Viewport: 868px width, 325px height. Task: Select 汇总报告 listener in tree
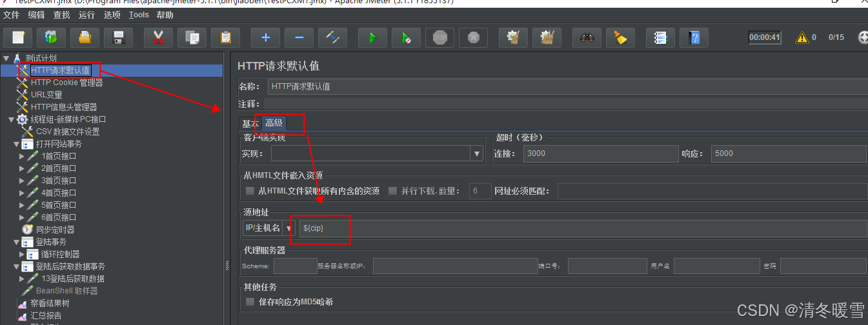coord(46,315)
